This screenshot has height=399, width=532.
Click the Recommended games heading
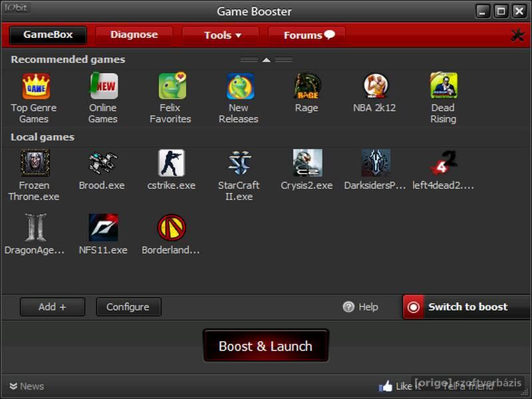[x=68, y=59]
